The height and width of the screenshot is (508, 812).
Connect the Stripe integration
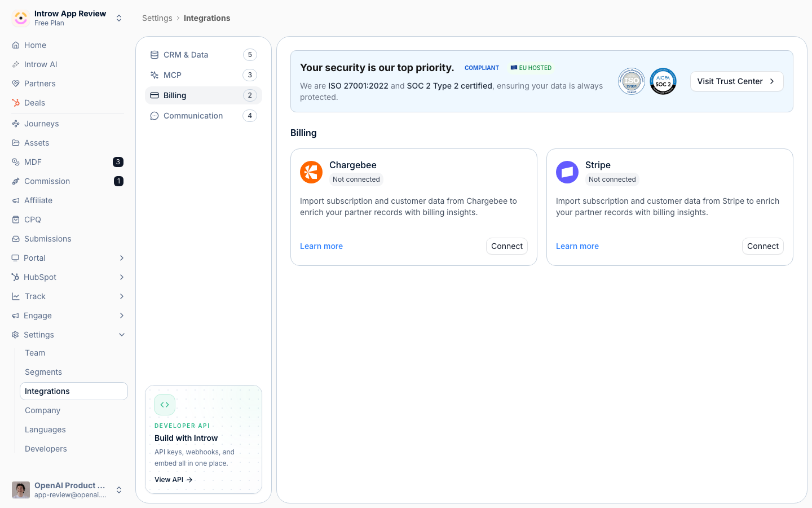tap(763, 246)
